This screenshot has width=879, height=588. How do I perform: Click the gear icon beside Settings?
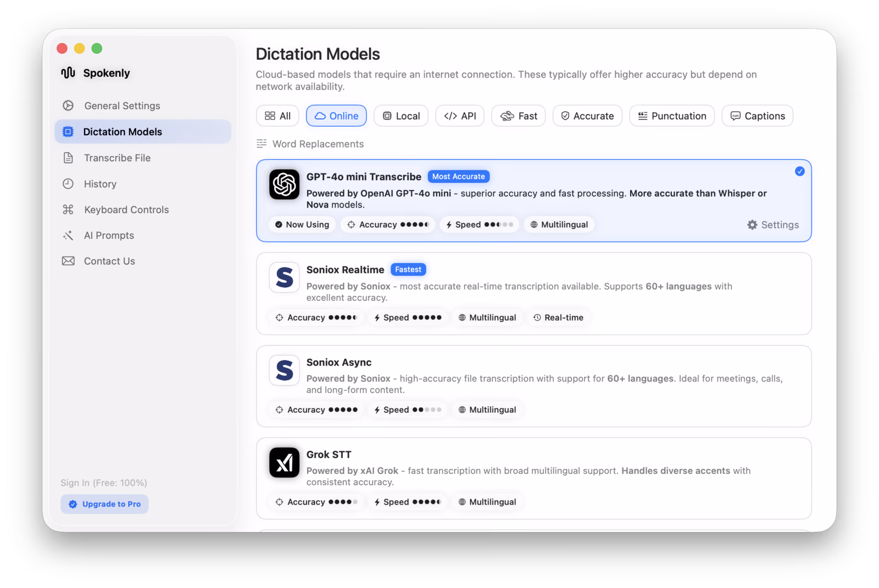pos(752,225)
